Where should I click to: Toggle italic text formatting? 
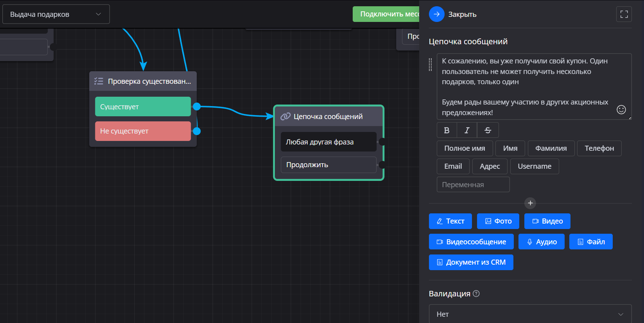[467, 130]
